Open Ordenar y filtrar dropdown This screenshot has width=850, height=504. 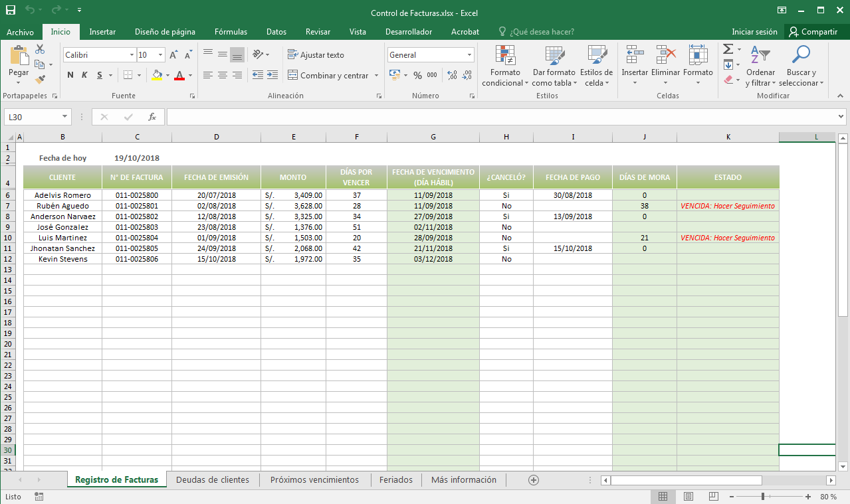tap(760, 66)
